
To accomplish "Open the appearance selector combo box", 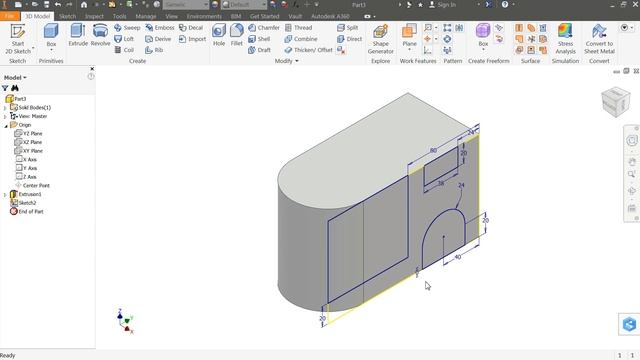I will point(244,5).
